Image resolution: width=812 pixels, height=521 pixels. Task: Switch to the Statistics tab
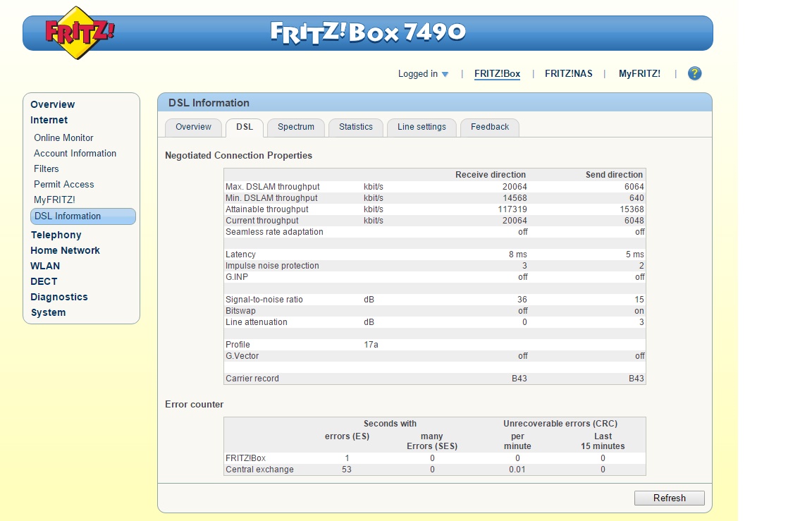pos(355,127)
